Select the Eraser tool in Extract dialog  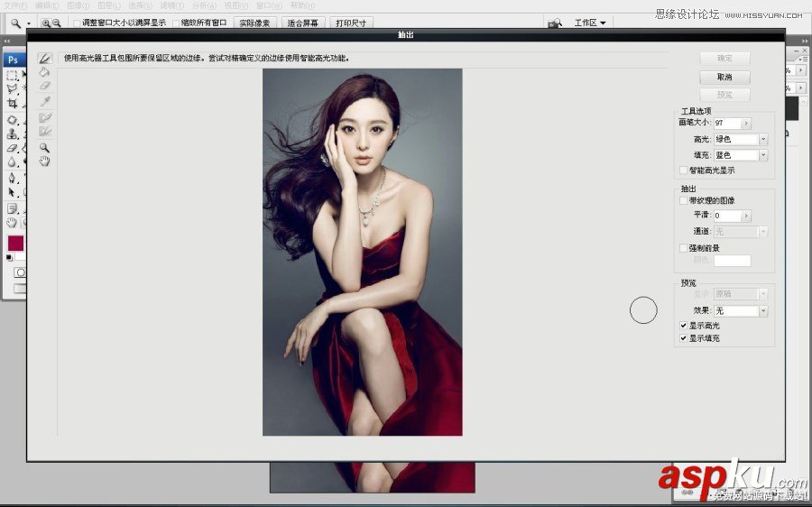[x=44, y=86]
